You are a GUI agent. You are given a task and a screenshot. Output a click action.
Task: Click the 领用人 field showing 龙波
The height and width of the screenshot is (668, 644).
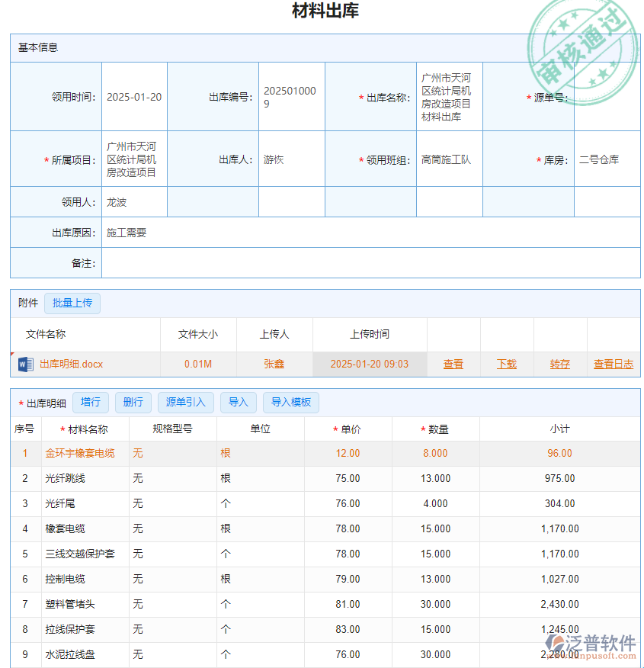pos(122,201)
